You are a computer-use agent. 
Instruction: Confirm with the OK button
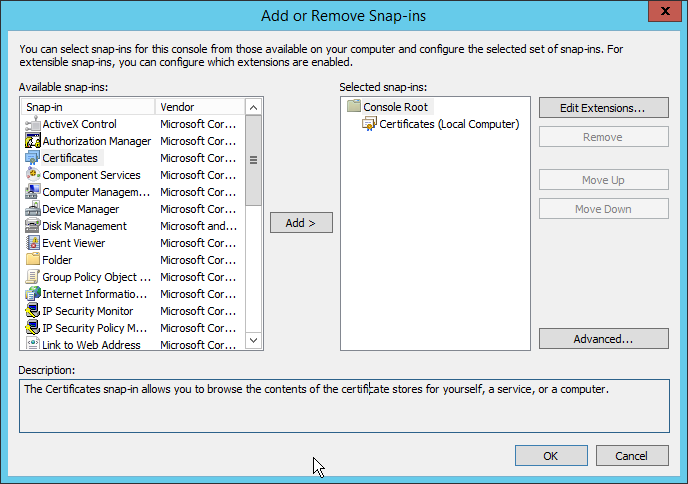coord(551,456)
